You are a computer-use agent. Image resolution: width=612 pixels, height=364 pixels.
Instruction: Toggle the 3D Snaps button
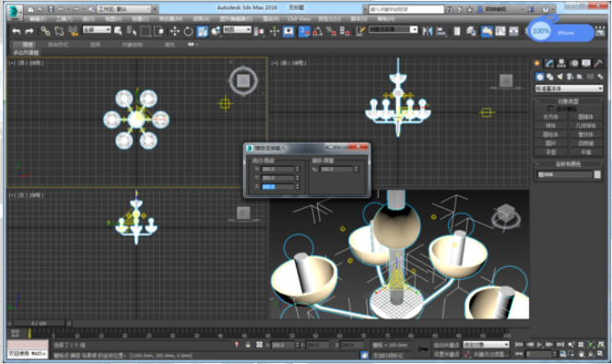tap(304, 31)
